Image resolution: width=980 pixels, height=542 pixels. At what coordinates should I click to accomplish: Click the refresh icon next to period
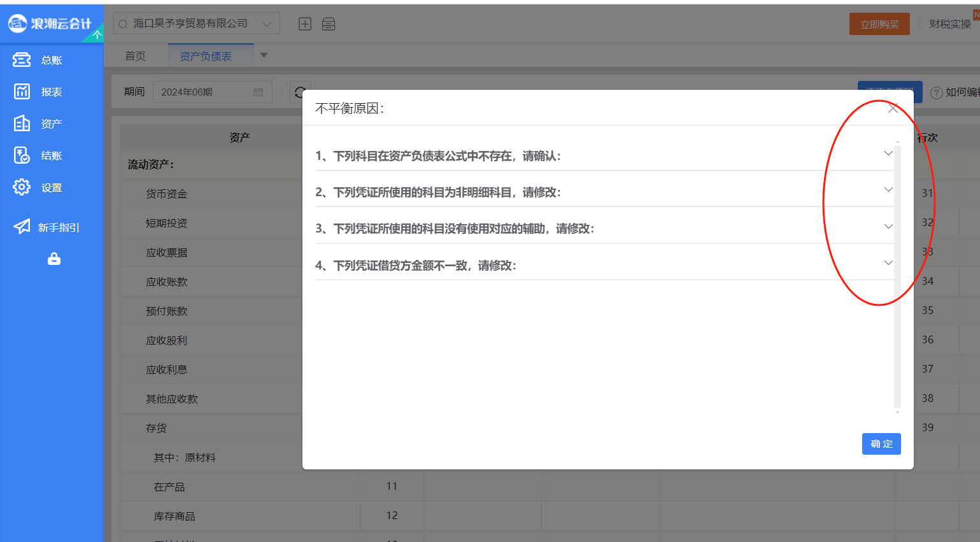click(x=300, y=92)
